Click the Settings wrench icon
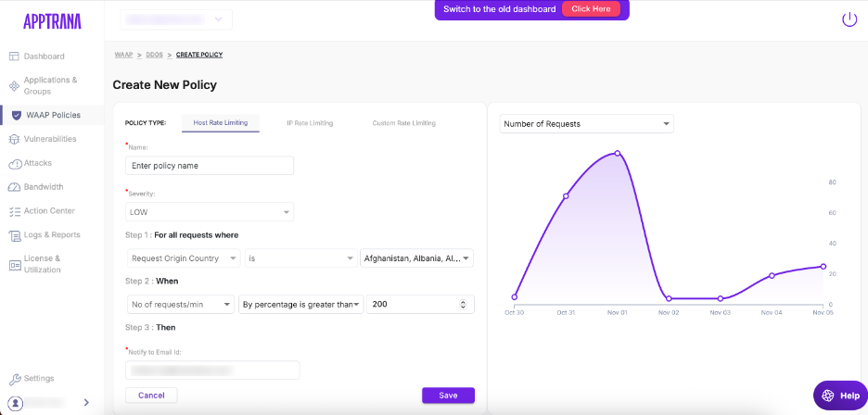This screenshot has width=868, height=415. coord(15,379)
